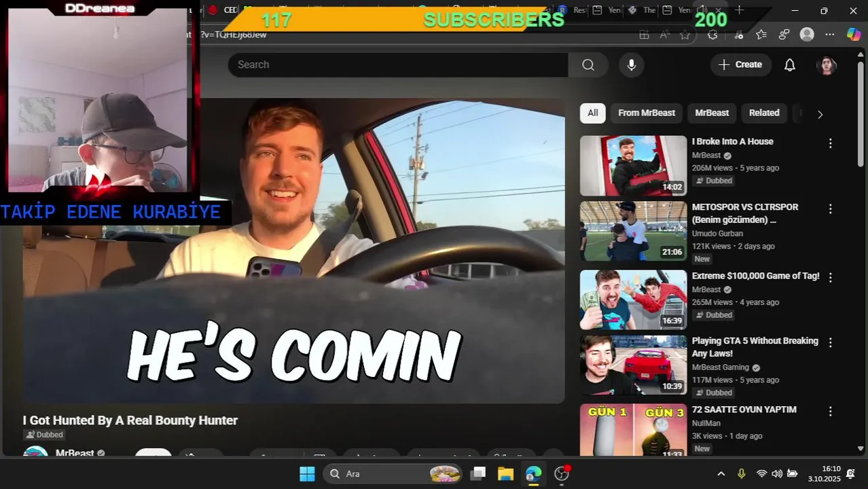Open browser profile icon

tap(807, 35)
